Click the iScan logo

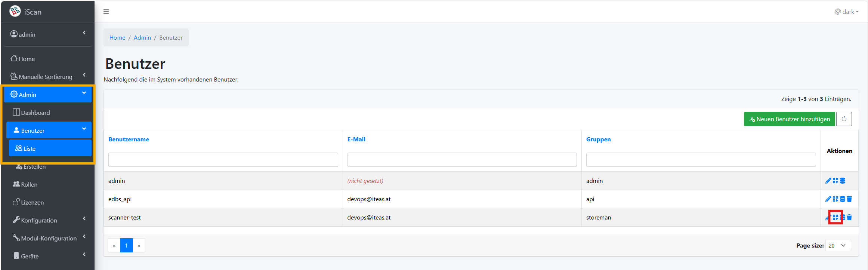pyautogui.click(x=15, y=12)
